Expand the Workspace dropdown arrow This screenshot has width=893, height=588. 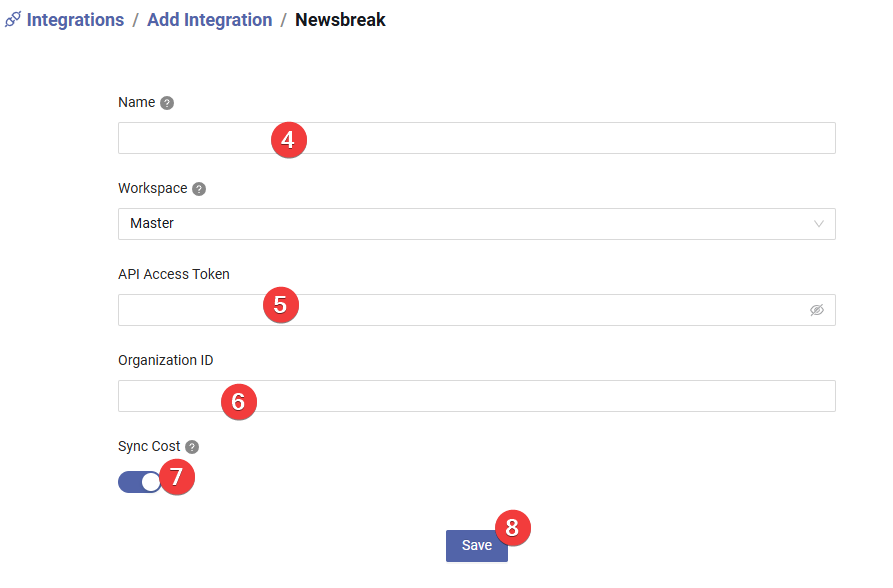point(818,224)
